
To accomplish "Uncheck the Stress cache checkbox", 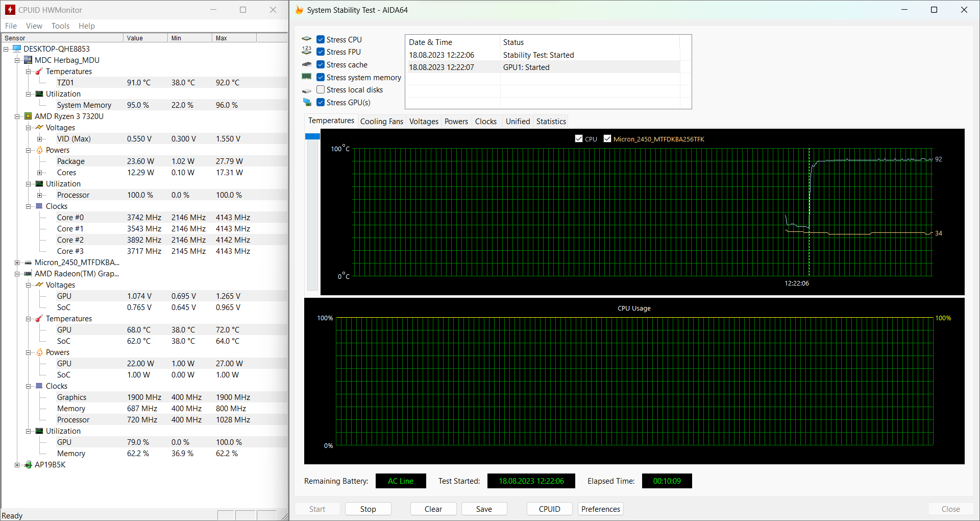I will [x=321, y=64].
